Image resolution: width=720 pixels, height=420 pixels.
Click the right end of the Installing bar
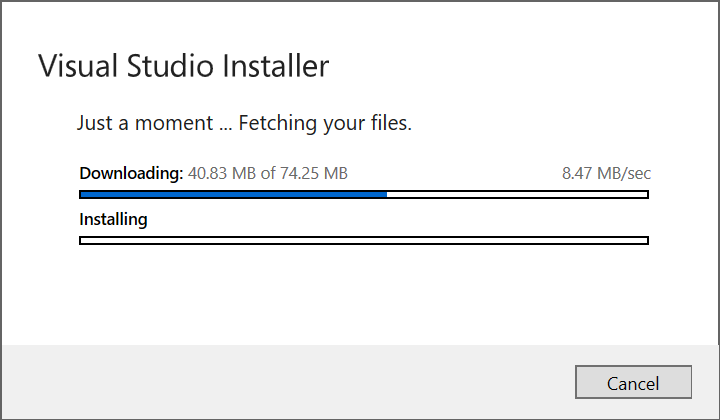[x=643, y=240]
